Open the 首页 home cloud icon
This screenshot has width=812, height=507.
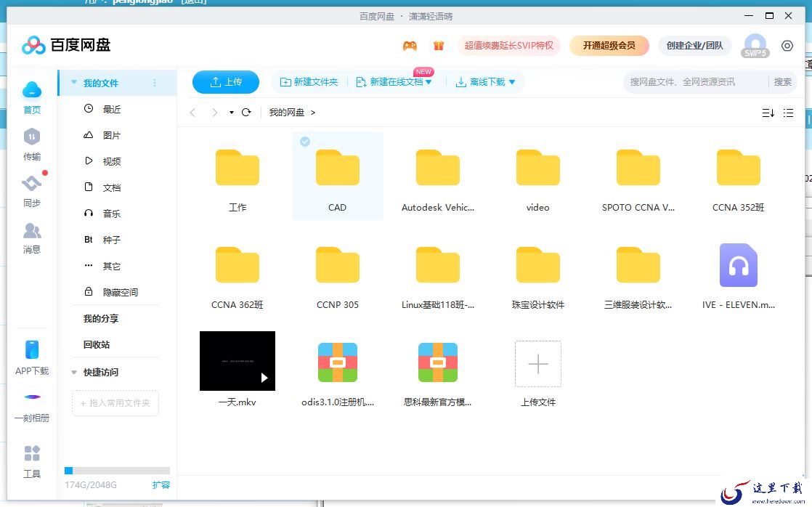tap(31, 90)
